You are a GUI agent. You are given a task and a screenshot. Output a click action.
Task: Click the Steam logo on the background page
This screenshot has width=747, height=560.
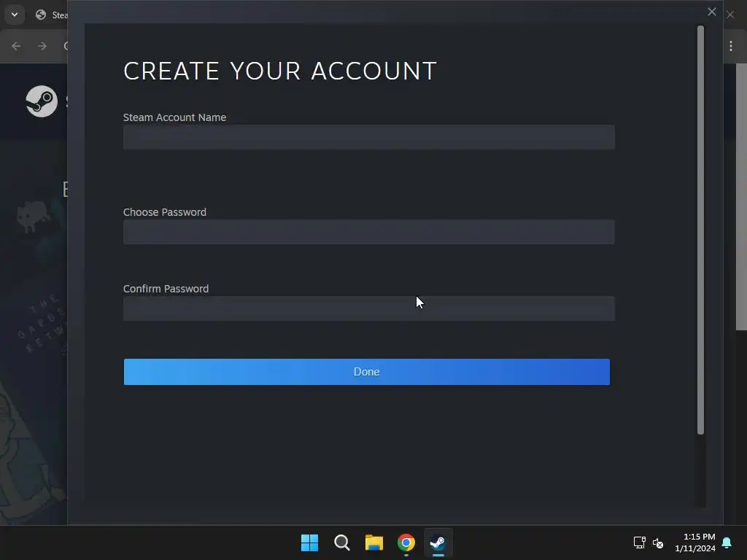pyautogui.click(x=42, y=101)
